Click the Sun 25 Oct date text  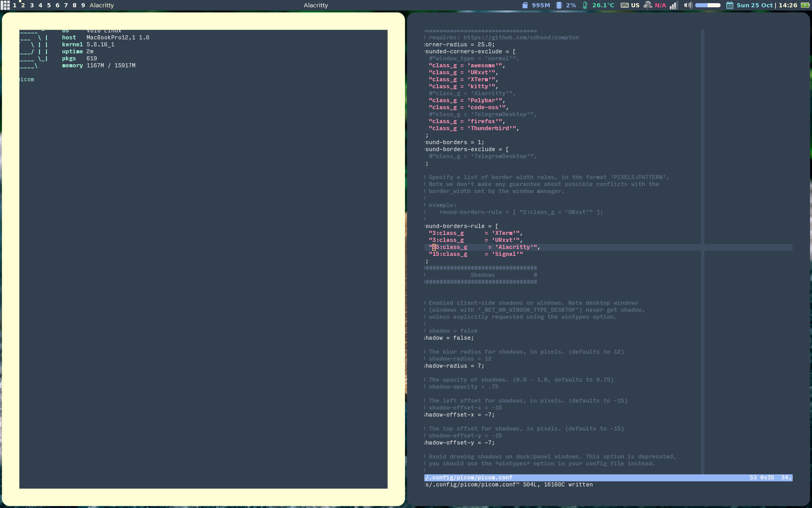click(x=755, y=5)
